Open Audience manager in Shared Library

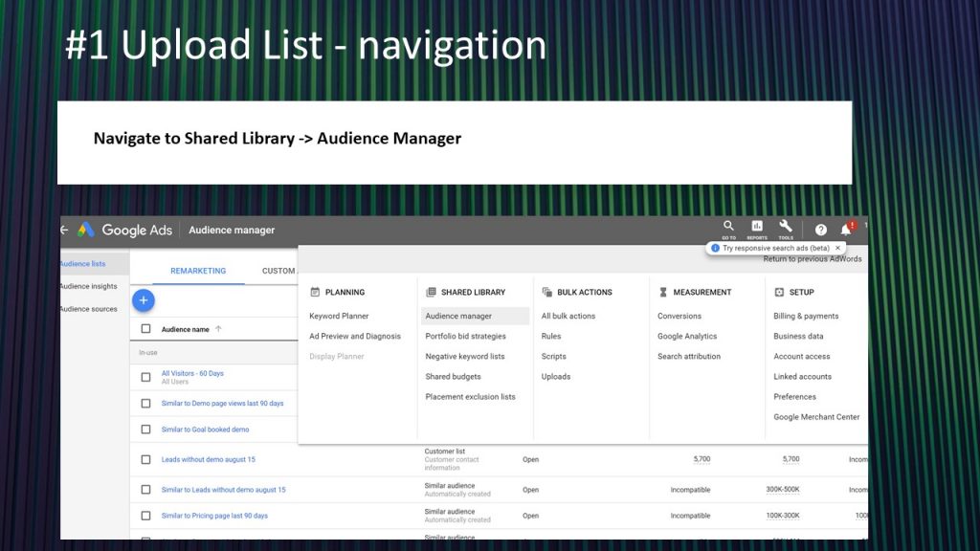point(475,316)
